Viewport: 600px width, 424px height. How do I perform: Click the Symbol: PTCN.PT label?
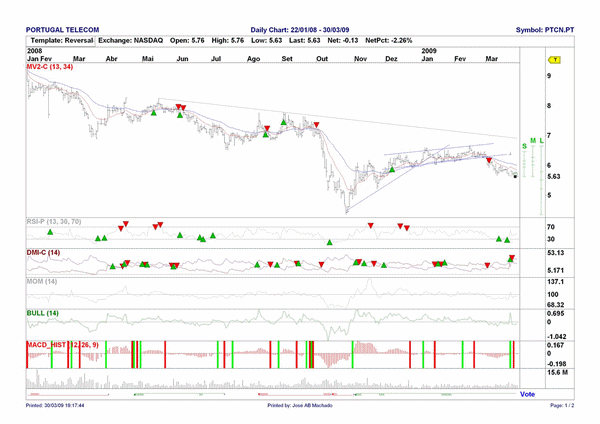545,30
